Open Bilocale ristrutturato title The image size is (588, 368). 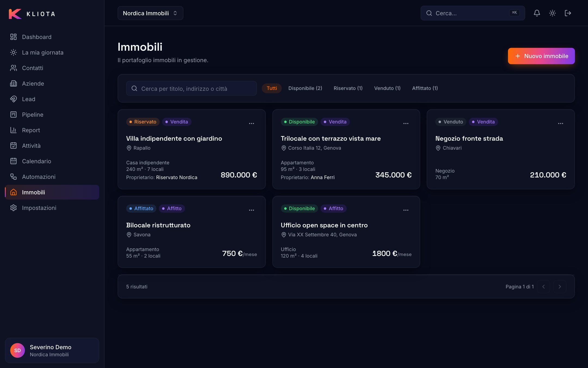click(x=158, y=225)
